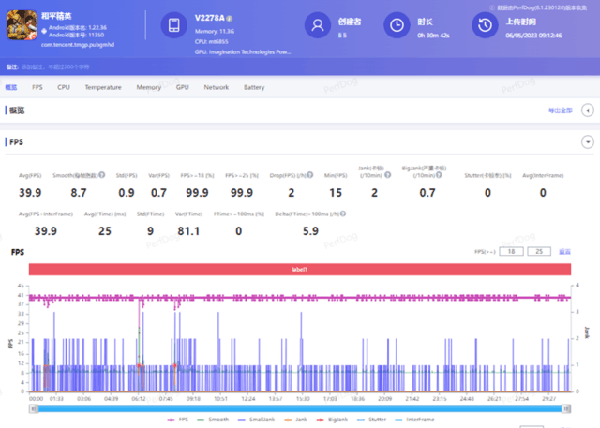Open the export all dropdown
The image size is (600, 428).
560,109
